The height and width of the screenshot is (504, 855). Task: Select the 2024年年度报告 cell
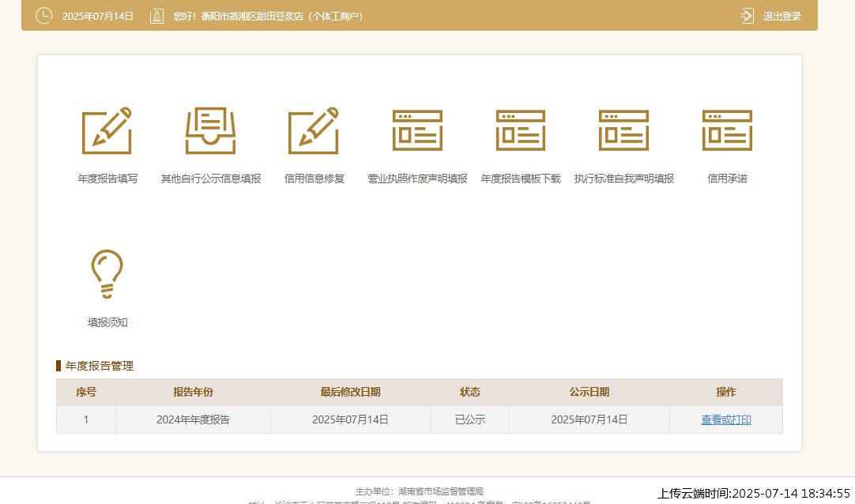(x=193, y=419)
